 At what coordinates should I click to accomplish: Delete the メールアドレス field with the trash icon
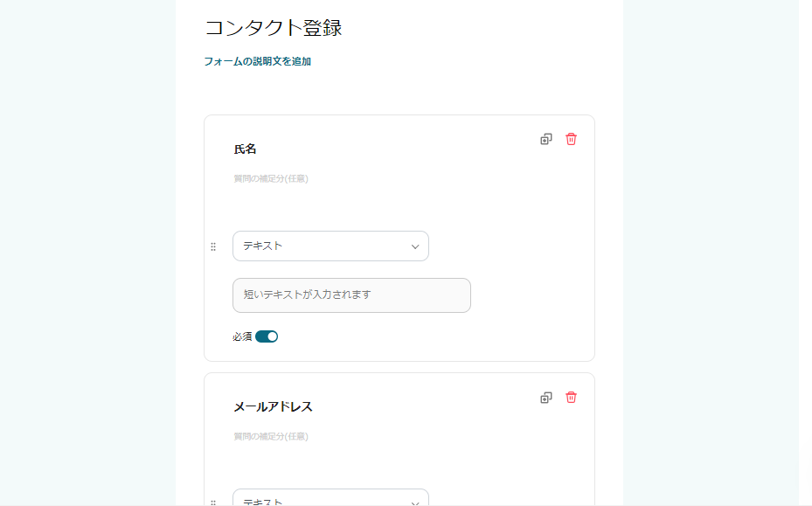[571, 397]
